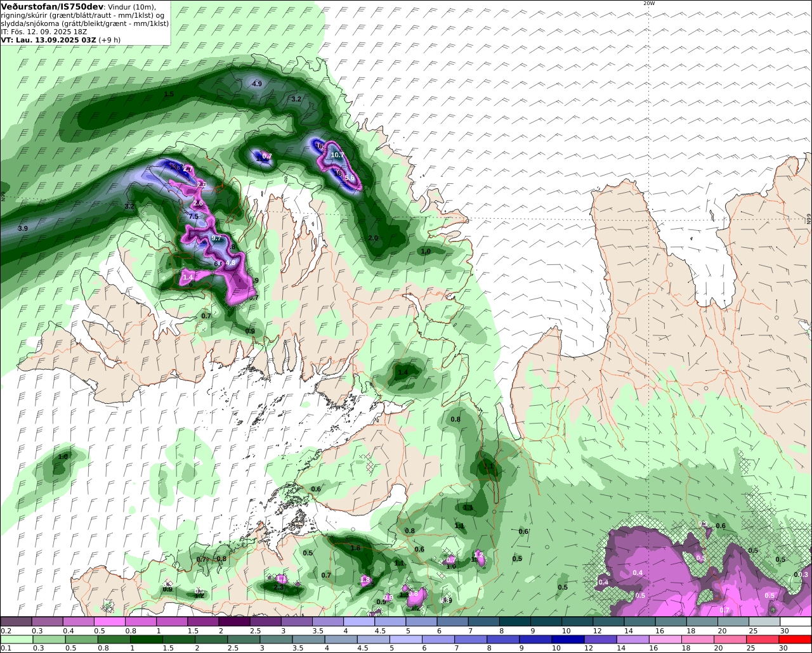Select the white 30 swatch in upper legend row
The height and width of the screenshot is (653, 812).
coord(796,622)
